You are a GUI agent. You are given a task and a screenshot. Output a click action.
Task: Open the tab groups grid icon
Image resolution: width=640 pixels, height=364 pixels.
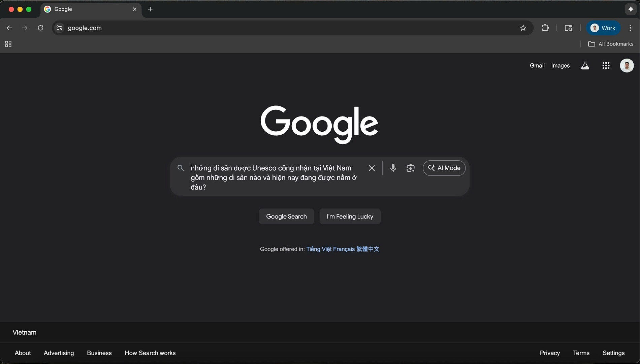point(8,44)
